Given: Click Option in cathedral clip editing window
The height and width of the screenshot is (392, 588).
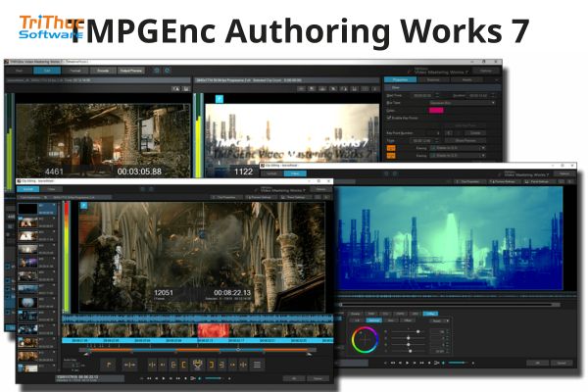Looking at the screenshot, I should [320, 189].
